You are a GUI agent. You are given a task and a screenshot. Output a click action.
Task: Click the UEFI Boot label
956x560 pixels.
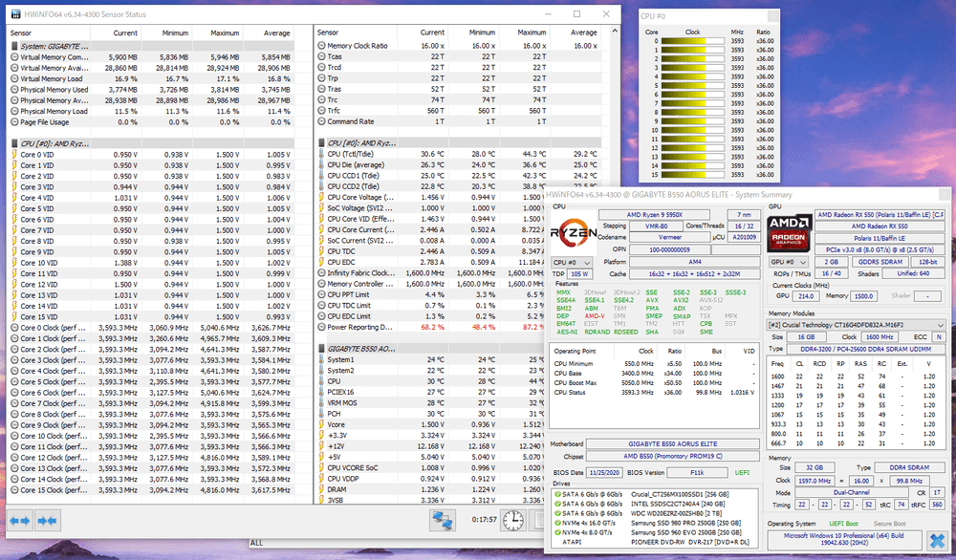(843, 524)
